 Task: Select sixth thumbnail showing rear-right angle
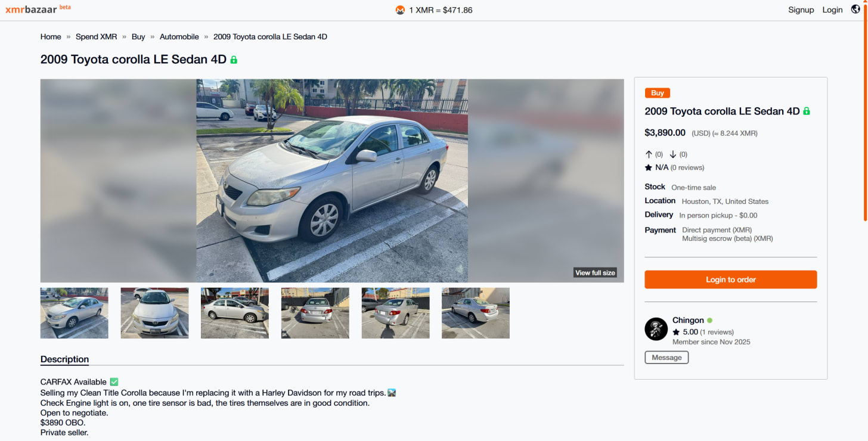tap(476, 313)
